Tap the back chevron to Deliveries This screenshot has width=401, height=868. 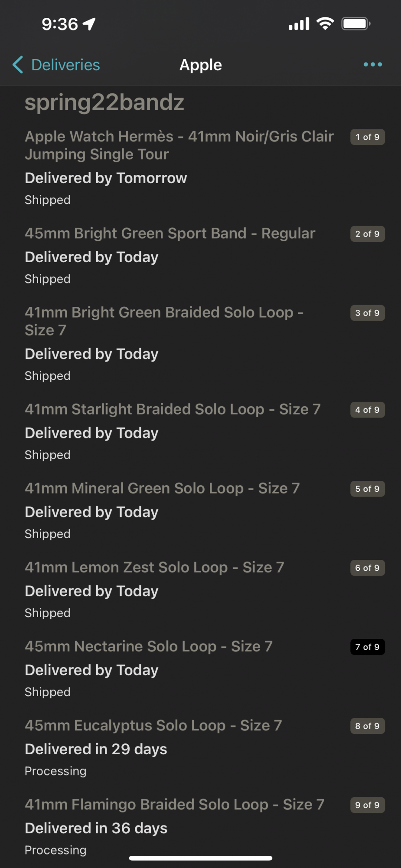(x=17, y=65)
